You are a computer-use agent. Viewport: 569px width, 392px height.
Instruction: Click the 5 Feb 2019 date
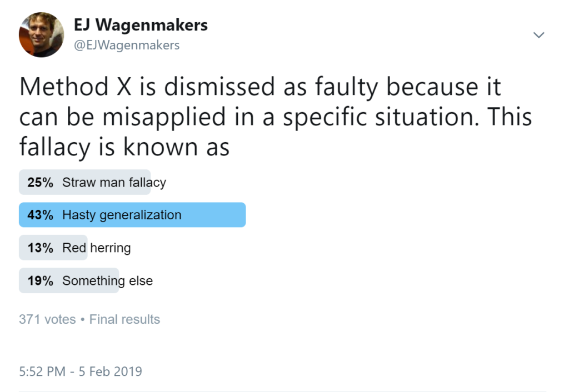pyautogui.click(x=111, y=371)
